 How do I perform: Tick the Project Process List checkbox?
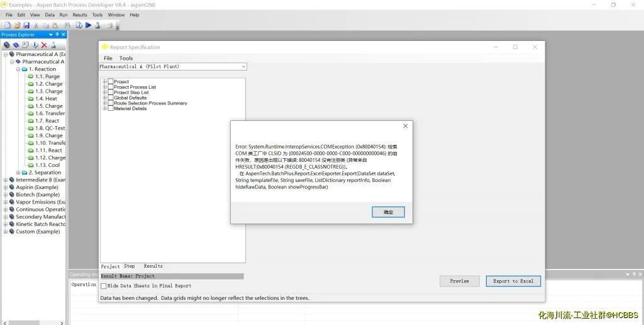pyautogui.click(x=111, y=87)
